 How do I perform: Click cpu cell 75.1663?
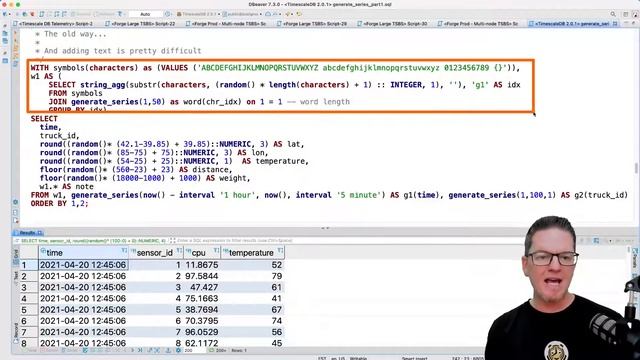(202, 299)
